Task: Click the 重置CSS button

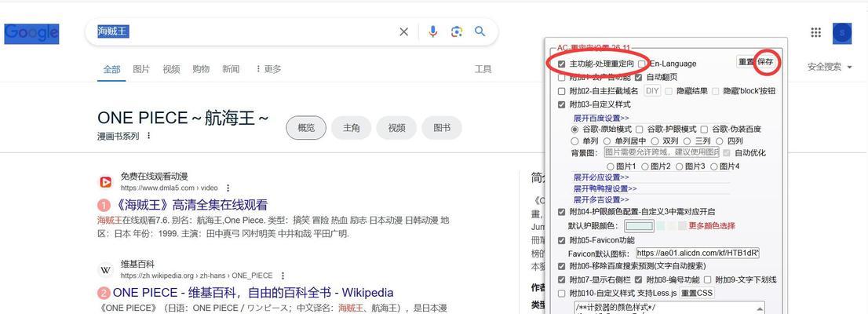Action: tap(697, 293)
